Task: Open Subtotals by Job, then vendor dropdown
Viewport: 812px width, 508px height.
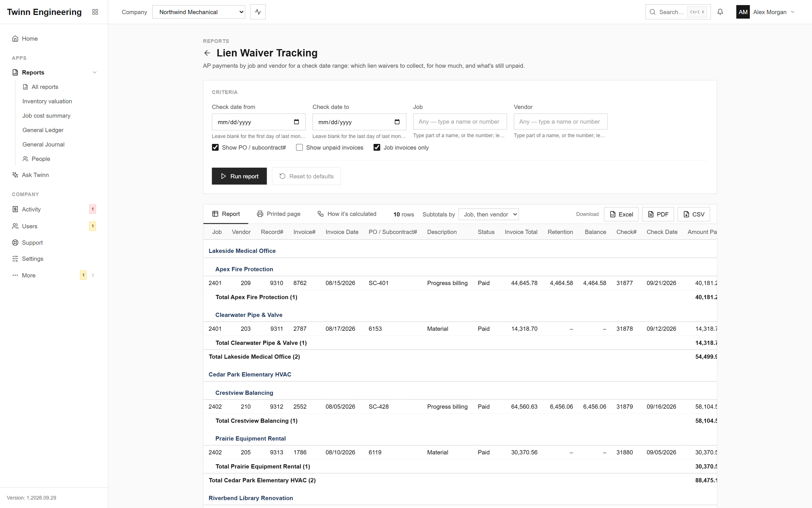Action: (x=489, y=214)
